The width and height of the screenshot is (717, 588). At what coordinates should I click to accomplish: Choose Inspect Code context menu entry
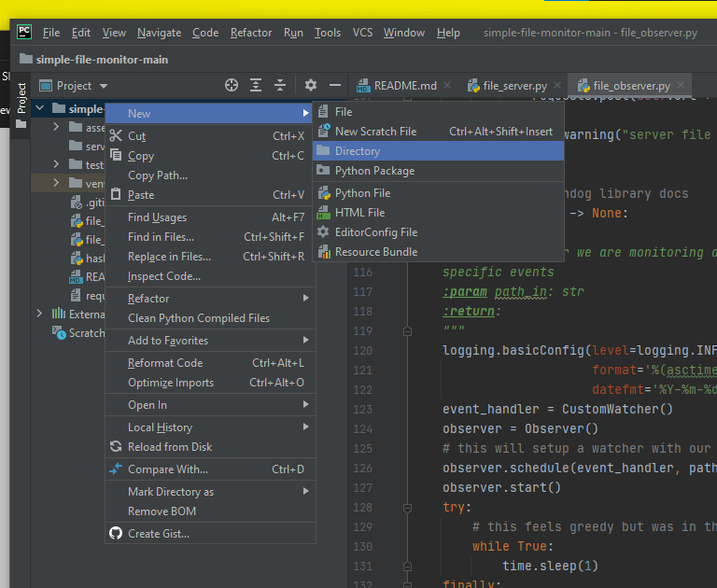[210, 276]
